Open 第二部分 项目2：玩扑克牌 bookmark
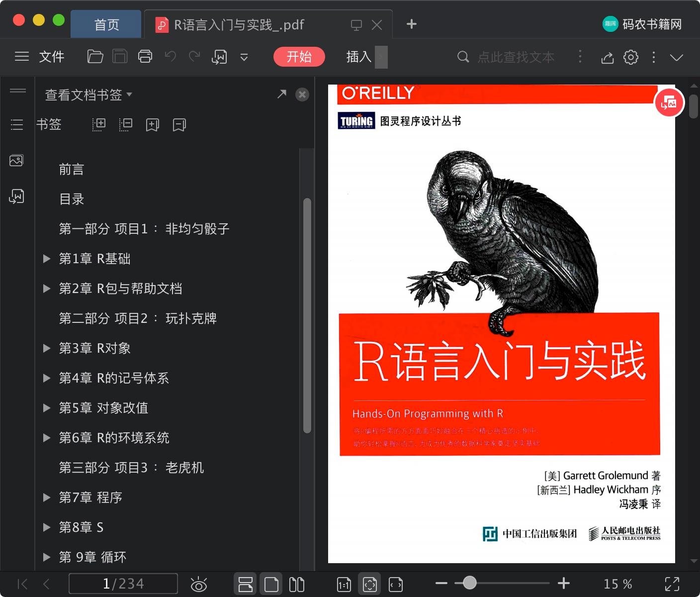The width and height of the screenshot is (700, 597). pyautogui.click(x=138, y=318)
